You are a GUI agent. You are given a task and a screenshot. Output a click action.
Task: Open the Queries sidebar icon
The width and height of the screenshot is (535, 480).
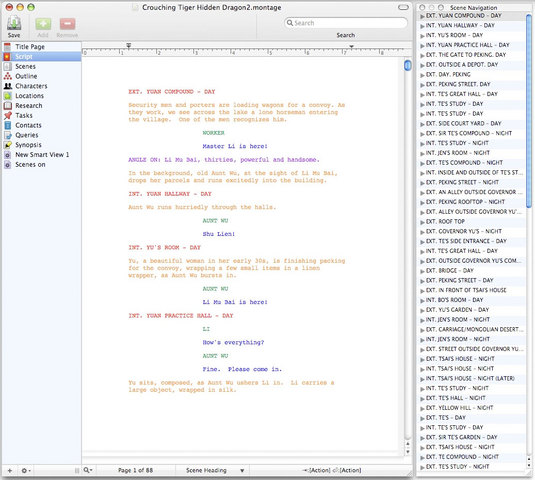(7, 135)
